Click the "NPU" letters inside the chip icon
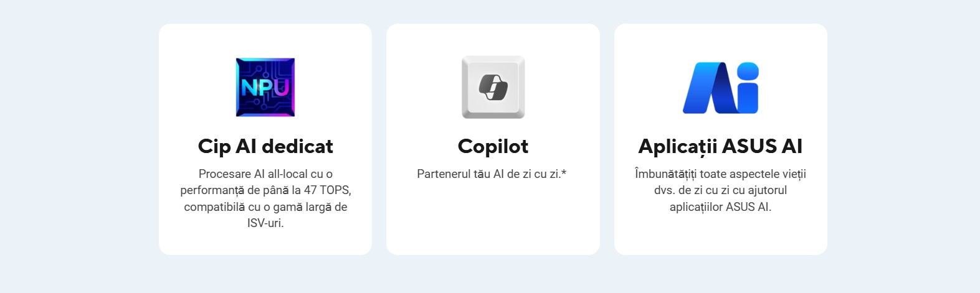This screenshot has height=293, width=980. (265, 88)
